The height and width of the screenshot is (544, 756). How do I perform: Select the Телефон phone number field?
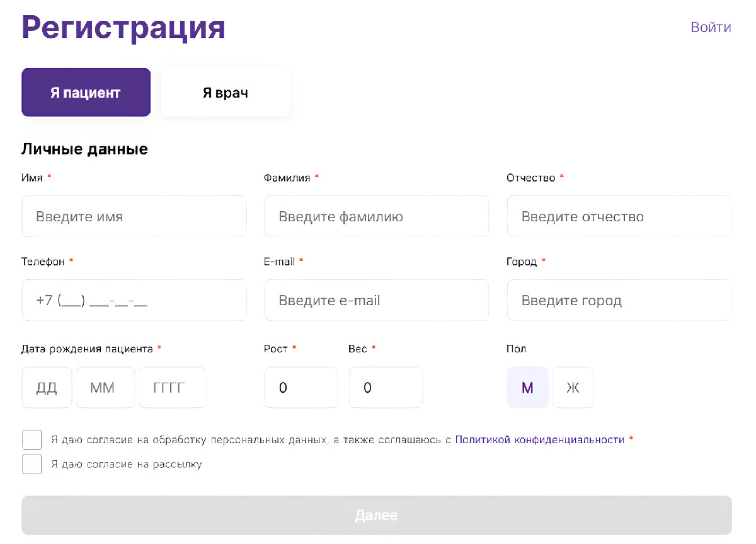click(x=134, y=300)
